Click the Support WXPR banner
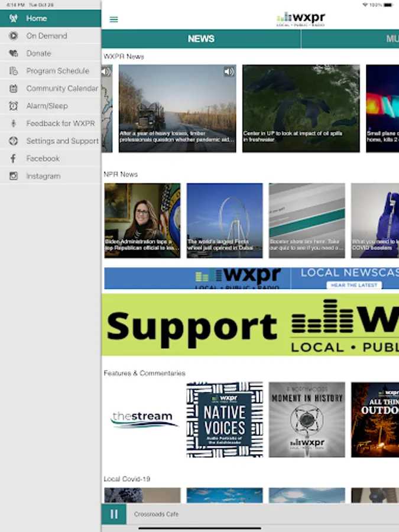 click(251, 325)
